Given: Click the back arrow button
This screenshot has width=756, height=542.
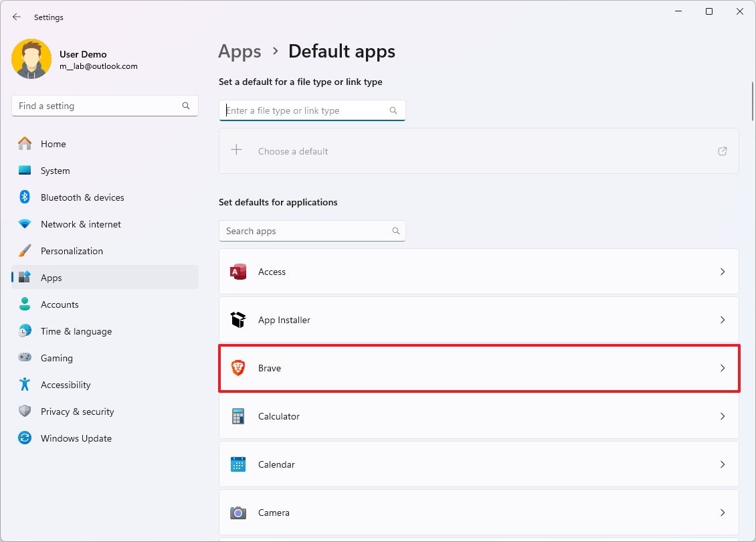Looking at the screenshot, I should (x=16, y=17).
